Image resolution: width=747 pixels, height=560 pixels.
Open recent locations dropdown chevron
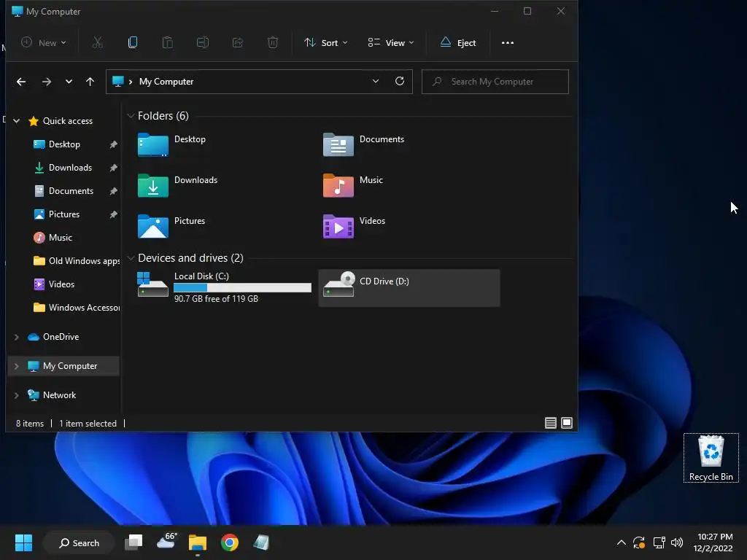[x=69, y=82]
